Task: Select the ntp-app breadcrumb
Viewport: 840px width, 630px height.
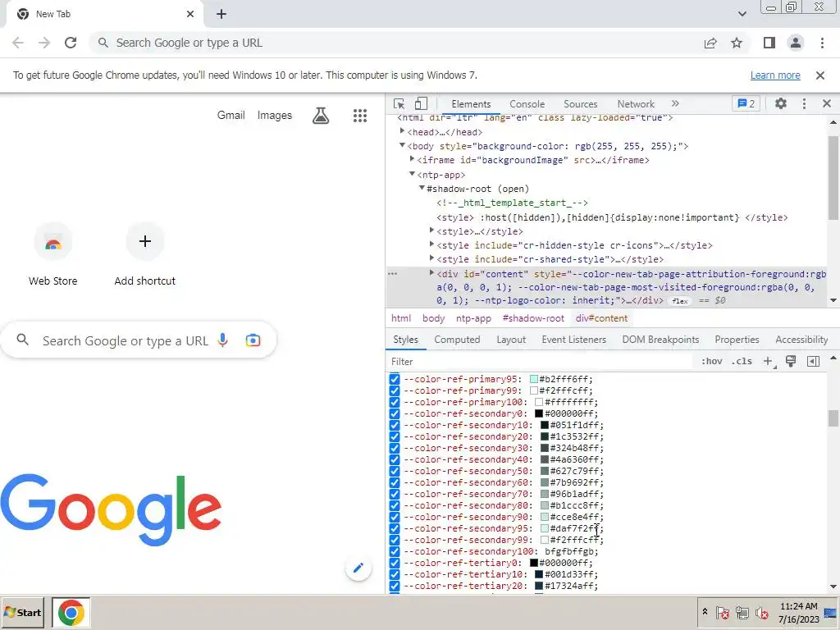Action: click(x=473, y=318)
